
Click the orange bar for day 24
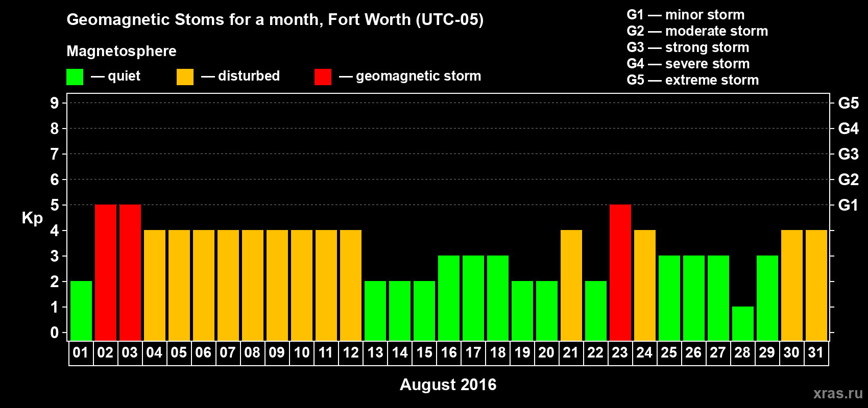coord(645,285)
